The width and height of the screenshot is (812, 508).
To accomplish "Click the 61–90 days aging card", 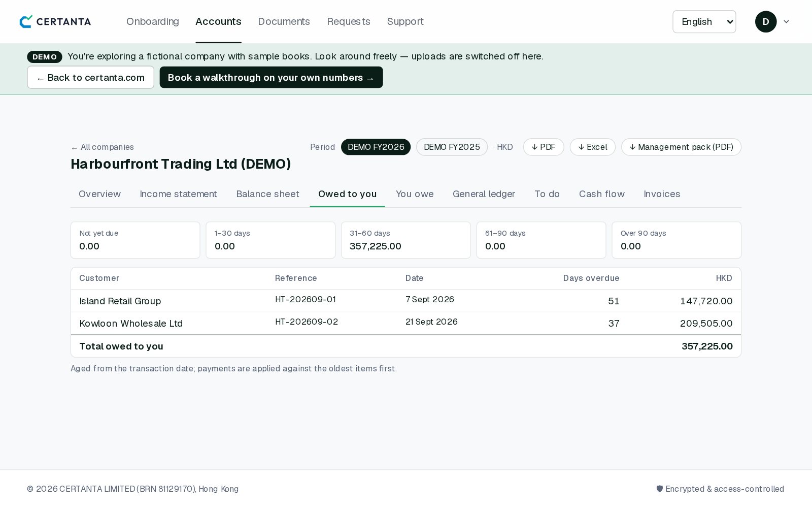I will 542,240.
